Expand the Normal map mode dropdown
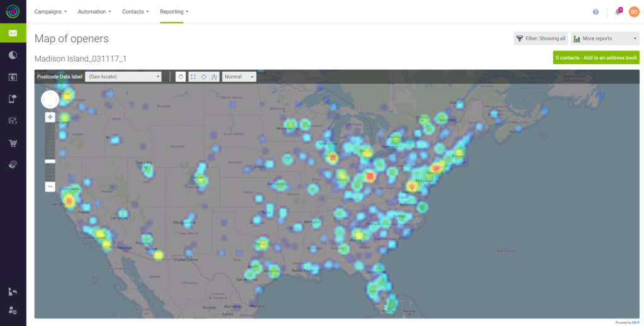Screen dimensions: 644x326 pyautogui.click(x=239, y=77)
